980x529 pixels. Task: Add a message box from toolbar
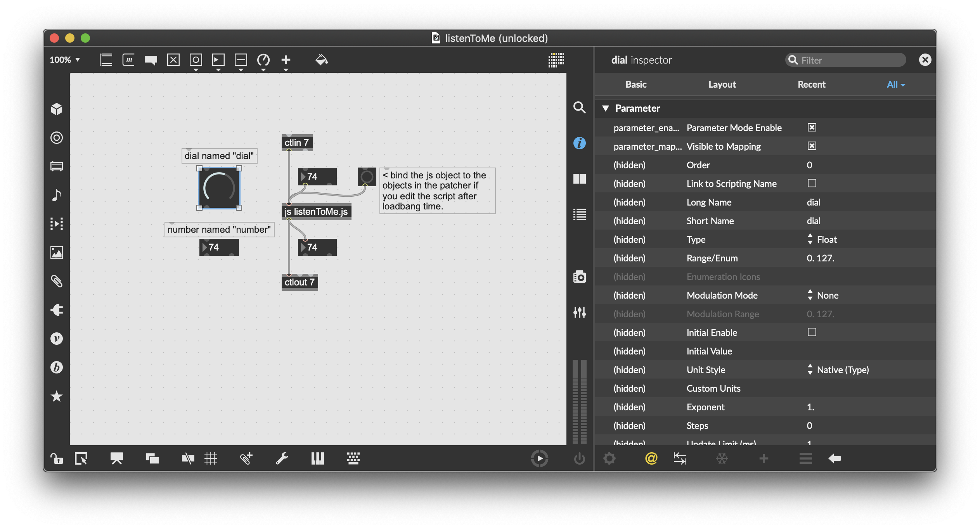128,60
